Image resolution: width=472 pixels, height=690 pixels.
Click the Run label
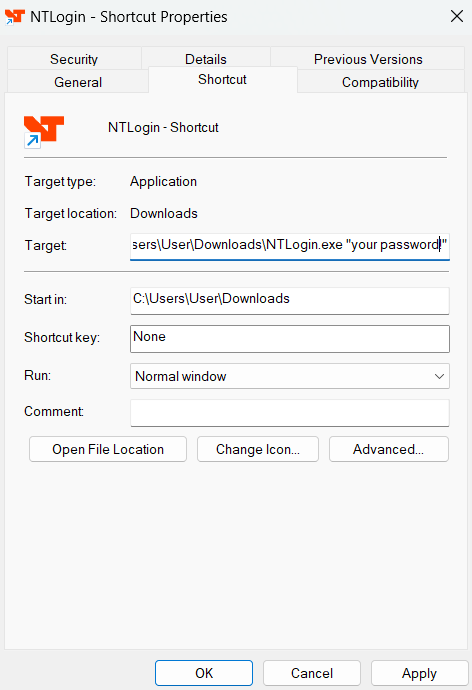37,375
